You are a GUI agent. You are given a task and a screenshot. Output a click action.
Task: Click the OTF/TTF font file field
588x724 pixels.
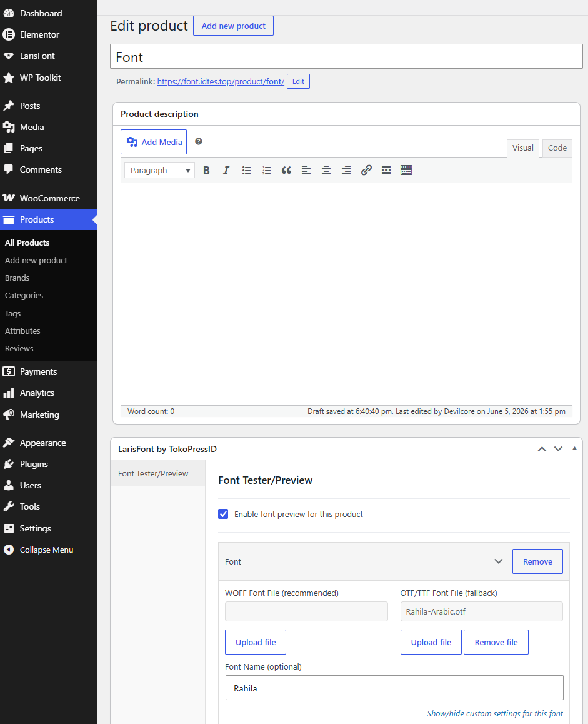coord(481,611)
